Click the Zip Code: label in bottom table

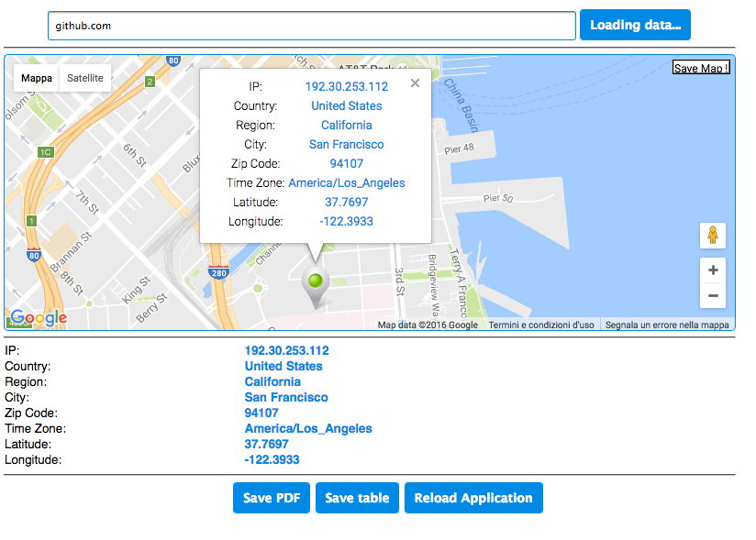point(31,413)
